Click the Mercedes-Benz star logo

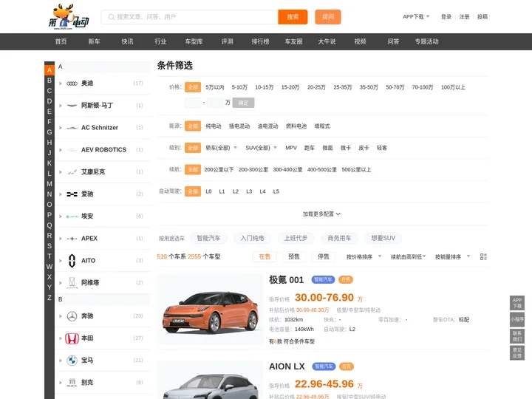coord(72,316)
